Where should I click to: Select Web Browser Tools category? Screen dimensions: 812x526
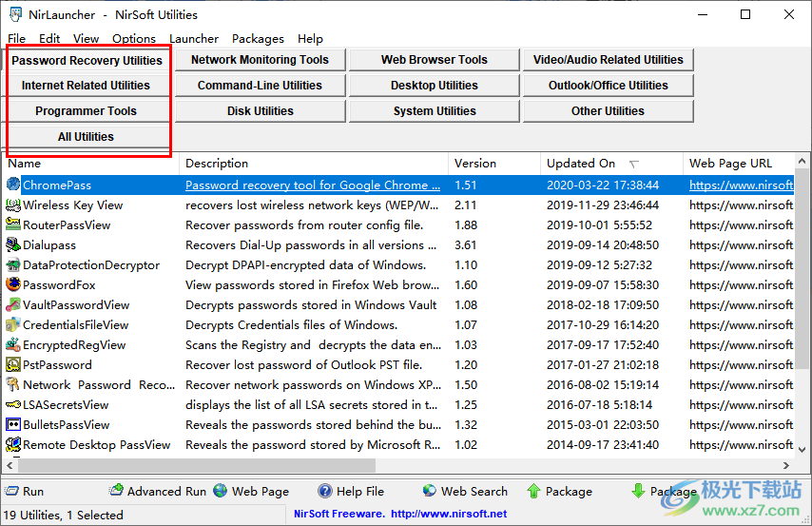(x=434, y=60)
